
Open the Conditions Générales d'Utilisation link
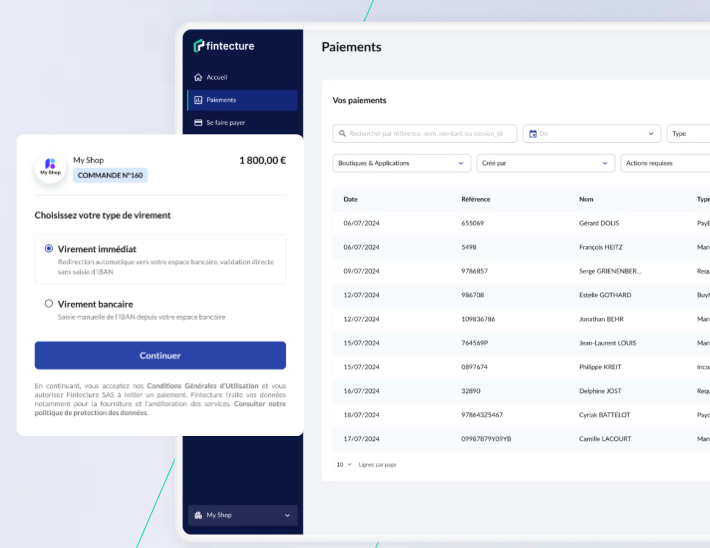pyautogui.click(x=202, y=385)
